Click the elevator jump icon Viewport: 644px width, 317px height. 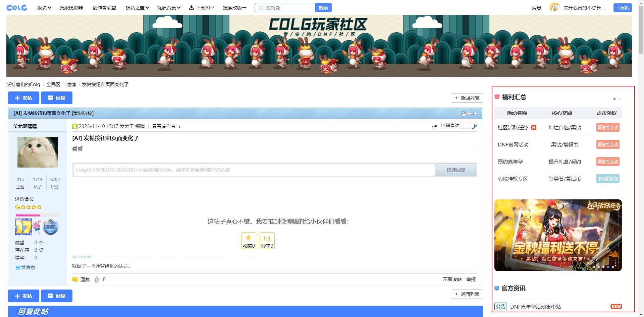click(475, 126)
